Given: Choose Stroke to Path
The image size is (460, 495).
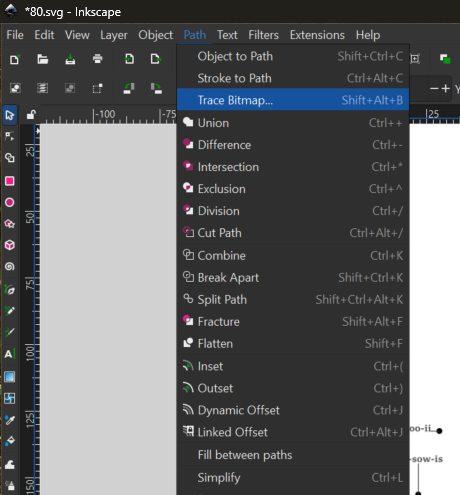Looking at the screenshot, I should tap(293, 78).
